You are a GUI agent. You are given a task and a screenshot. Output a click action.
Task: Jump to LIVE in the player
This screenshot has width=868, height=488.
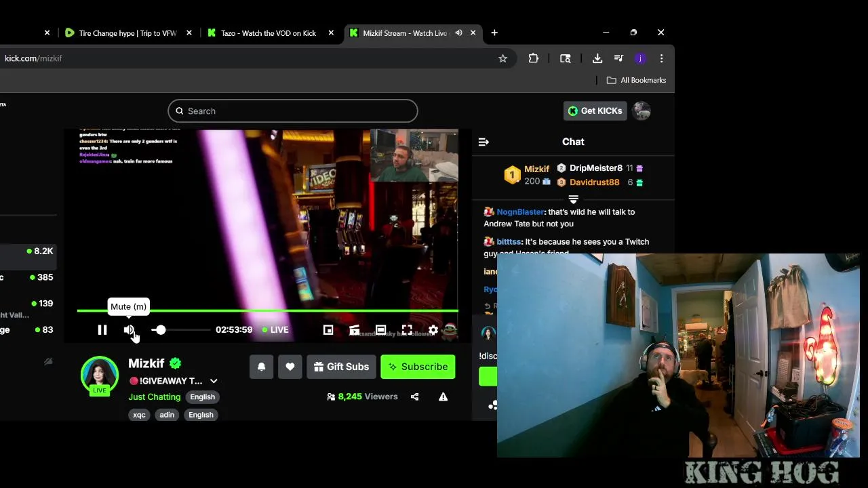275,330
